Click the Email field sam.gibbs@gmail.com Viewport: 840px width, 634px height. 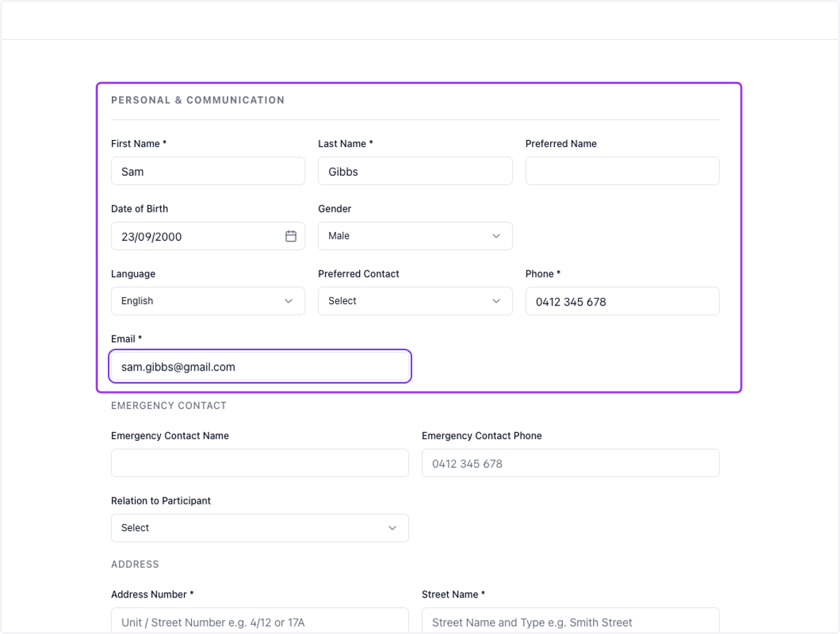tap(260, 366)
